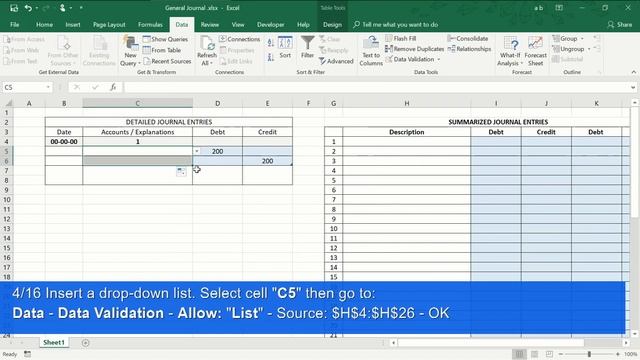Click zoom in plus button
This screenshot has width=640, height=360.
coord(618,354)
